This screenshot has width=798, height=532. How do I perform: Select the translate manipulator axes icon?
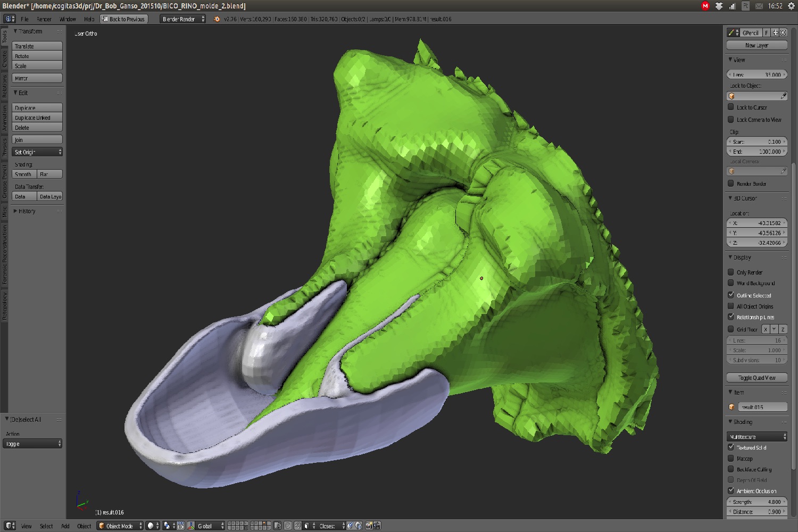point(191,526)
